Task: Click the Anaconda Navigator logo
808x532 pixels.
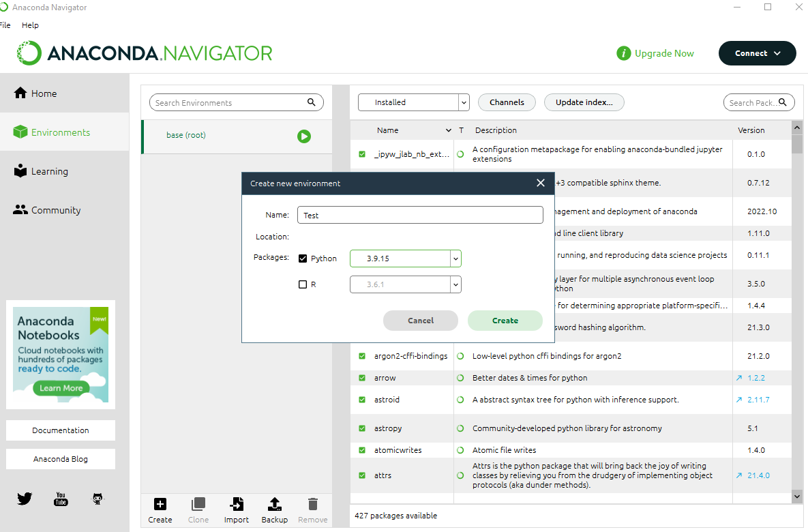Action: tap(145, 53)
